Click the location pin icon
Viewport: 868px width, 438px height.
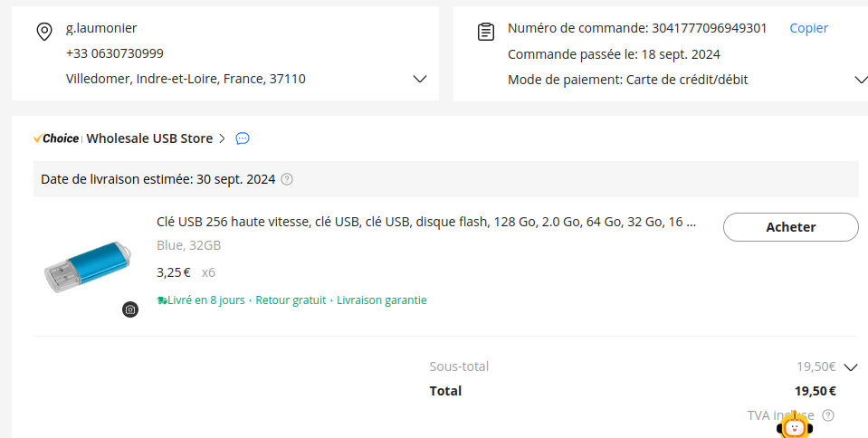(x=43, y=32)
